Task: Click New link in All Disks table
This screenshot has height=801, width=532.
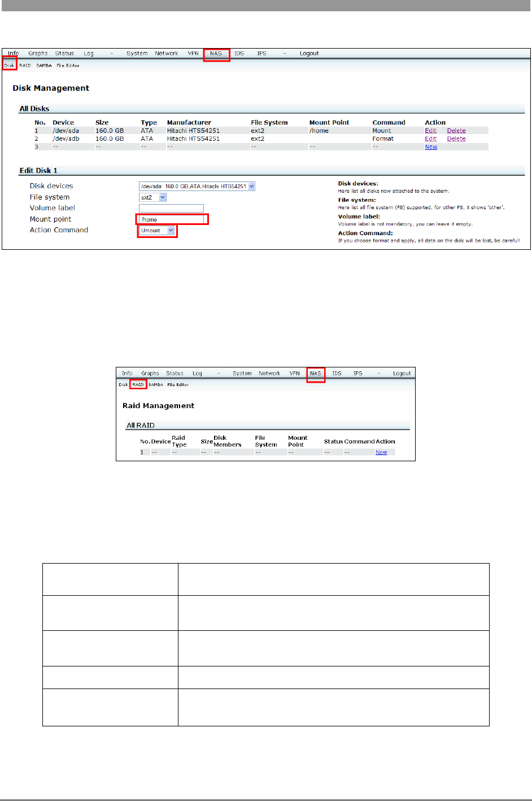Action: click(x=431, y=146)
